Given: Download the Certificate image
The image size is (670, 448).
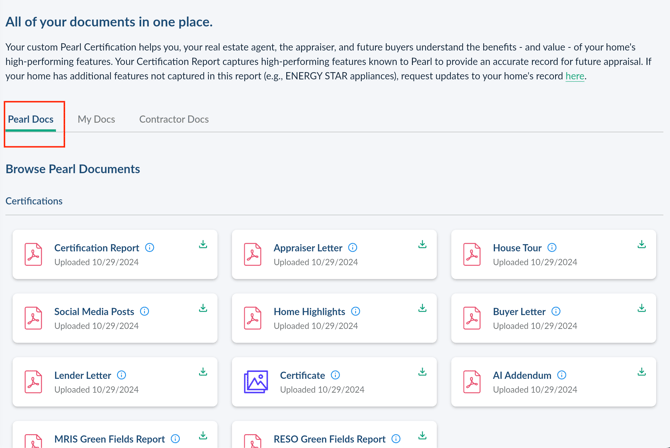Looking at the screenshot, I should [x=422, y=373].
